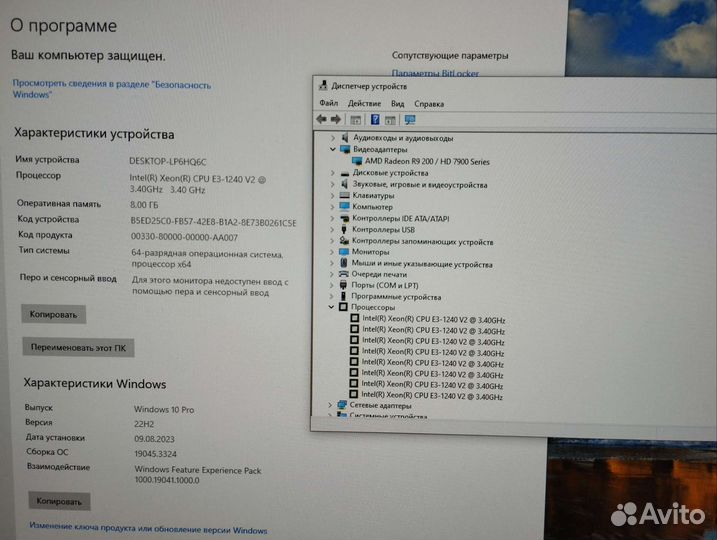Expand Аудиовходы и аудиовыходы chevron
This screenshot has height=540, width=717.
[333, 138]
